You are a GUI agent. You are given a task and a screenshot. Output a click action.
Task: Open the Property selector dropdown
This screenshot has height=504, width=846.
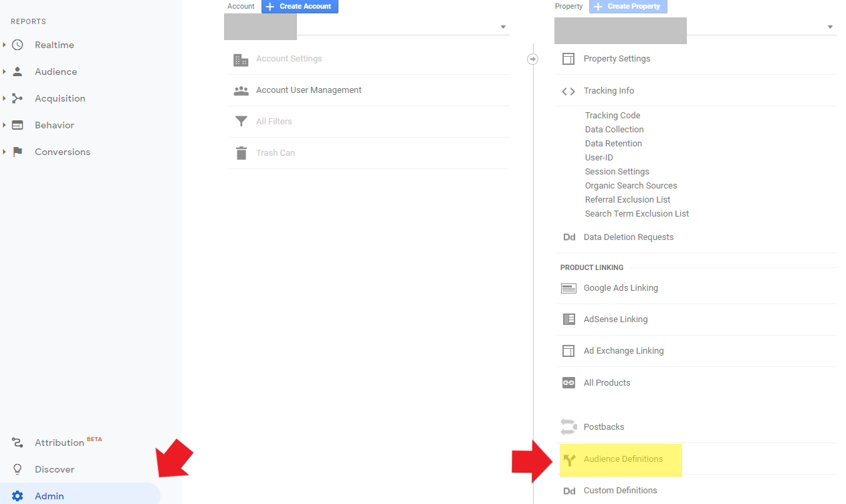(830, 27)
